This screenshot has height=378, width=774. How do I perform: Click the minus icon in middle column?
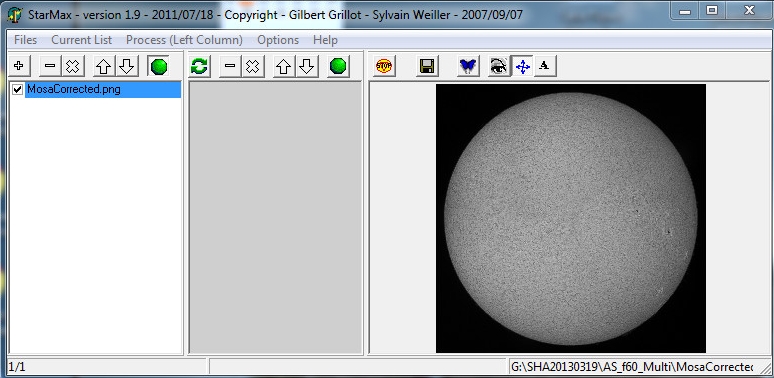click(x=230, y=66)
